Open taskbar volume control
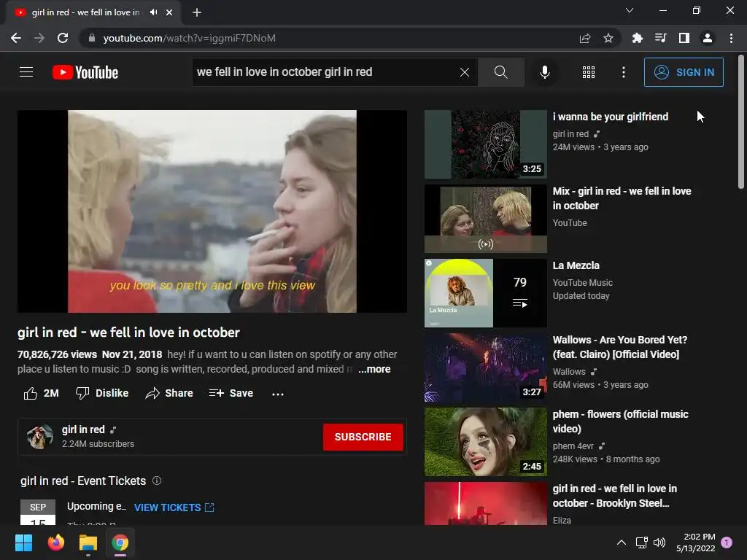 (659, 542)
